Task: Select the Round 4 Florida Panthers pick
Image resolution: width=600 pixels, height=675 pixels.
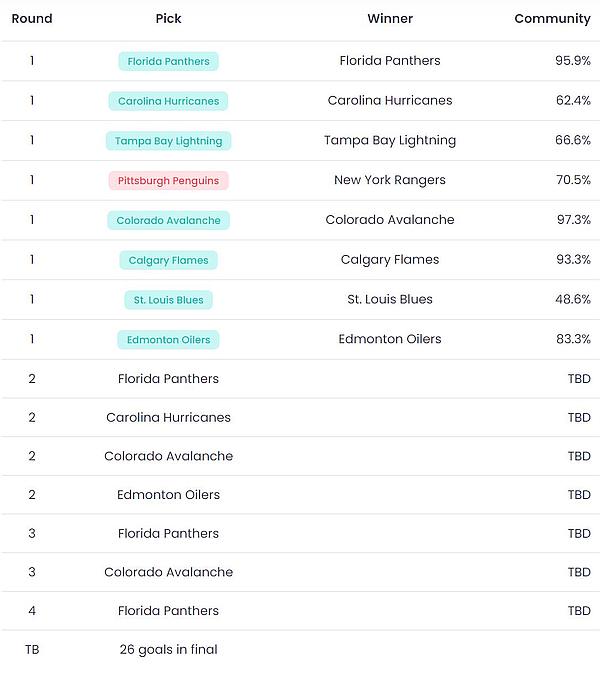Action: [168, 610]
